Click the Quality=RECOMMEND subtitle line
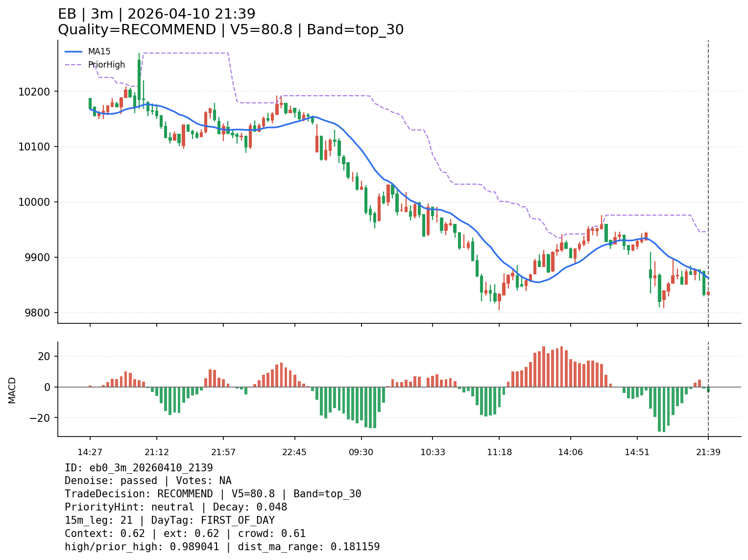The height and width of the screenshot is (560, 748). point(231,30)
